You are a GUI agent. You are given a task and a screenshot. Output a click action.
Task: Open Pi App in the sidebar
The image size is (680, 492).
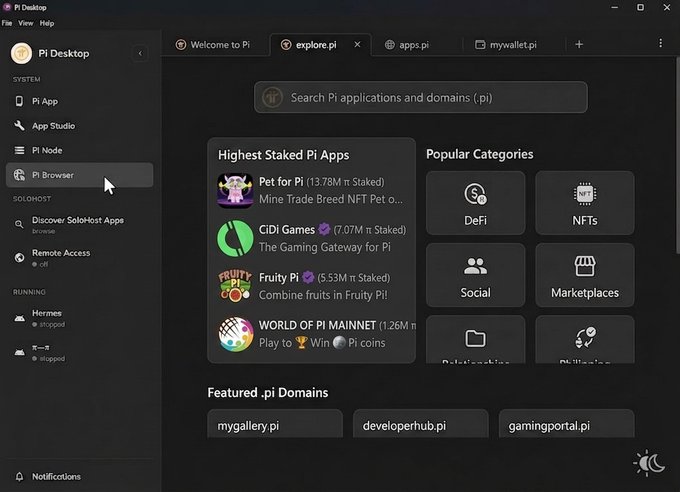pos(79,101)
